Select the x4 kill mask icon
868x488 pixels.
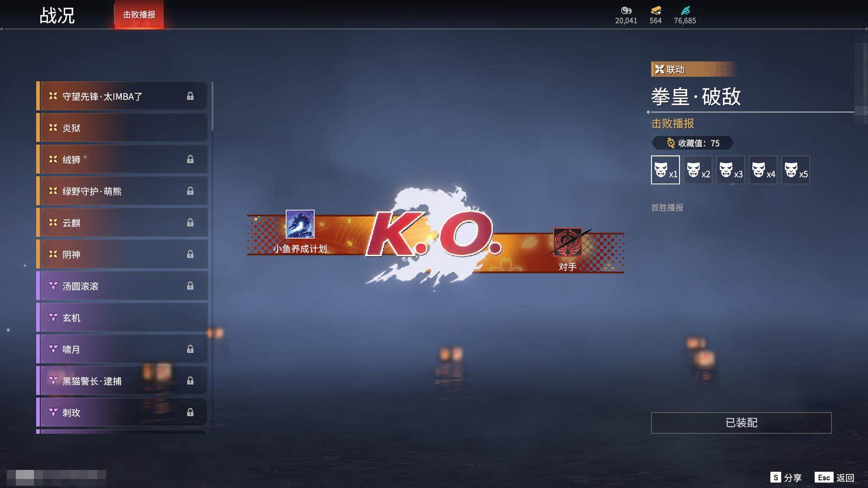763,170
